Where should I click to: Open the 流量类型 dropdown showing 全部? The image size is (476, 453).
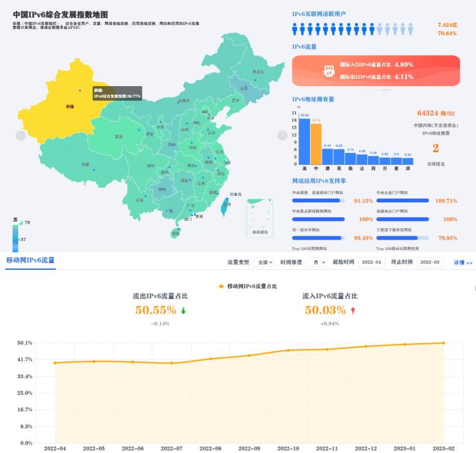click(264, 262)
